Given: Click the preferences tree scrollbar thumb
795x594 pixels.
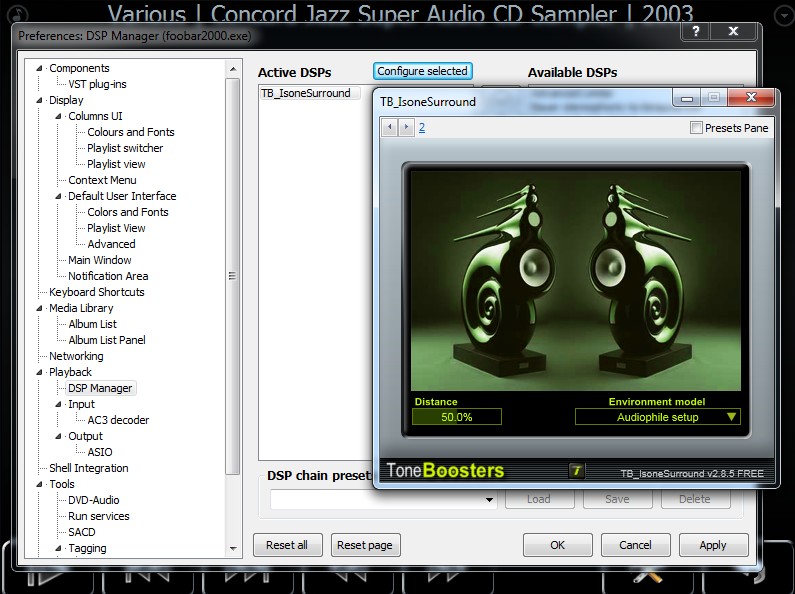Looking at the screenshot, I should pos(233,276).
